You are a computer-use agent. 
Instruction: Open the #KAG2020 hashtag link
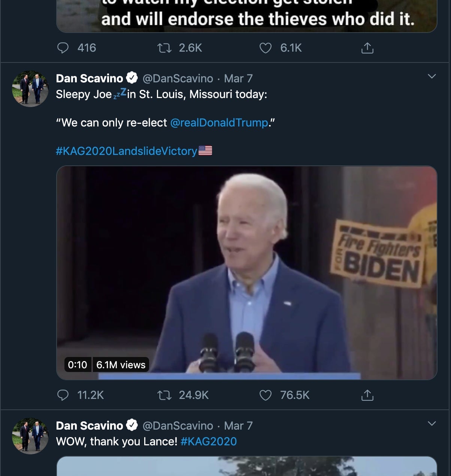tap(209, 442)
